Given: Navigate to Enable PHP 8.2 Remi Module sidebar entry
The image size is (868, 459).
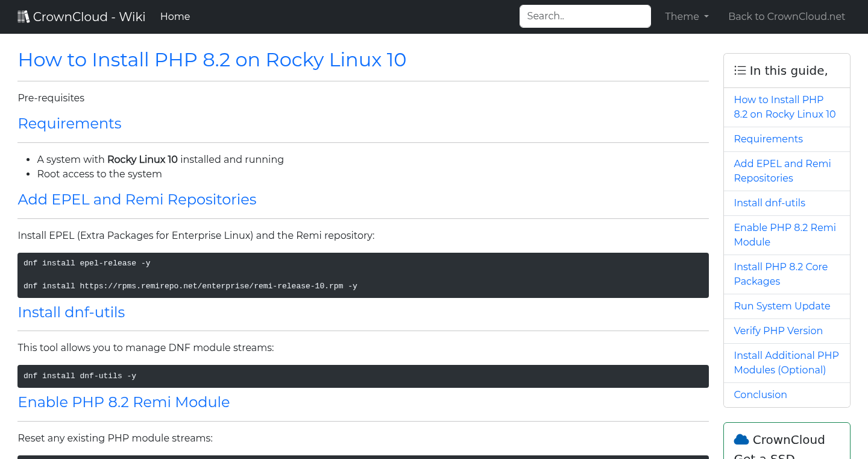Looking at the screenshot, I should [784, 235].
